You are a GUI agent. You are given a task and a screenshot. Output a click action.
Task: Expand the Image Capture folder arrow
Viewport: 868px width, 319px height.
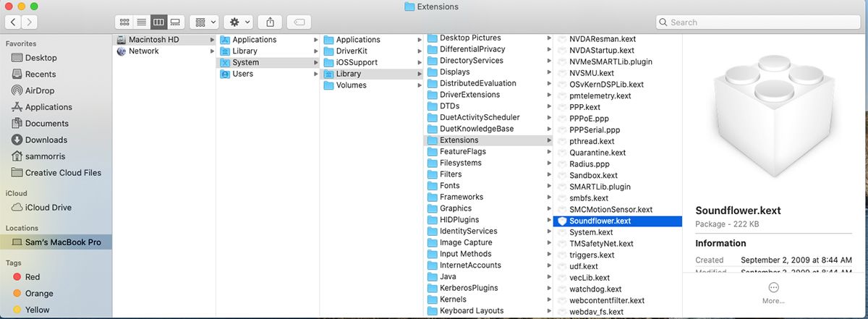549,242
